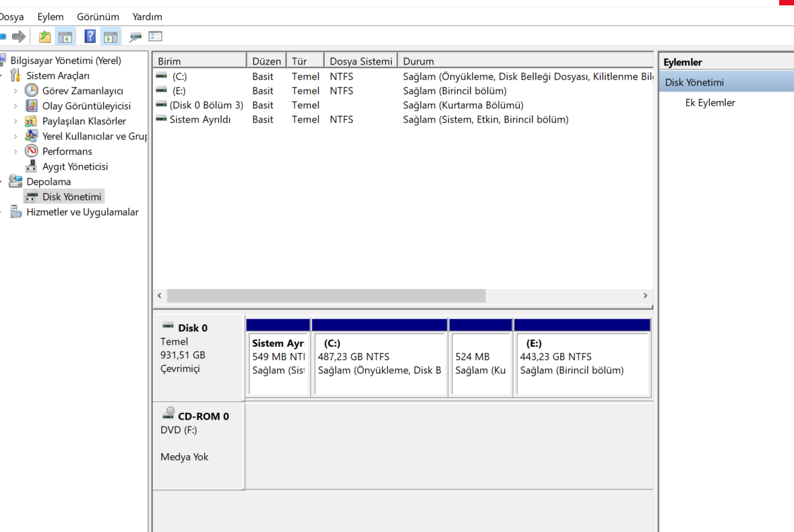Open the Yardım menu
This screenshot has width=794, height=532.
point(147,17)
